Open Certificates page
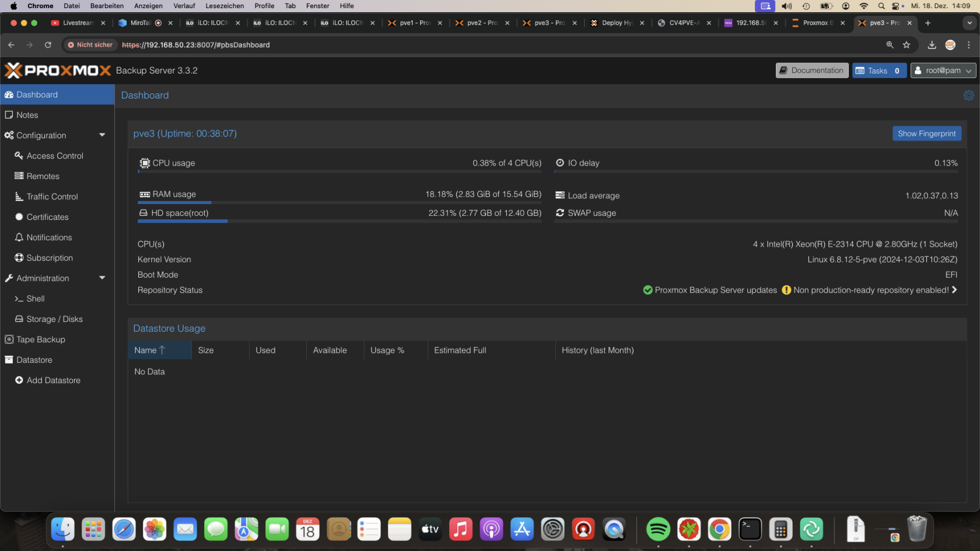This screenshot has height=551, width=980. [57, 217]
